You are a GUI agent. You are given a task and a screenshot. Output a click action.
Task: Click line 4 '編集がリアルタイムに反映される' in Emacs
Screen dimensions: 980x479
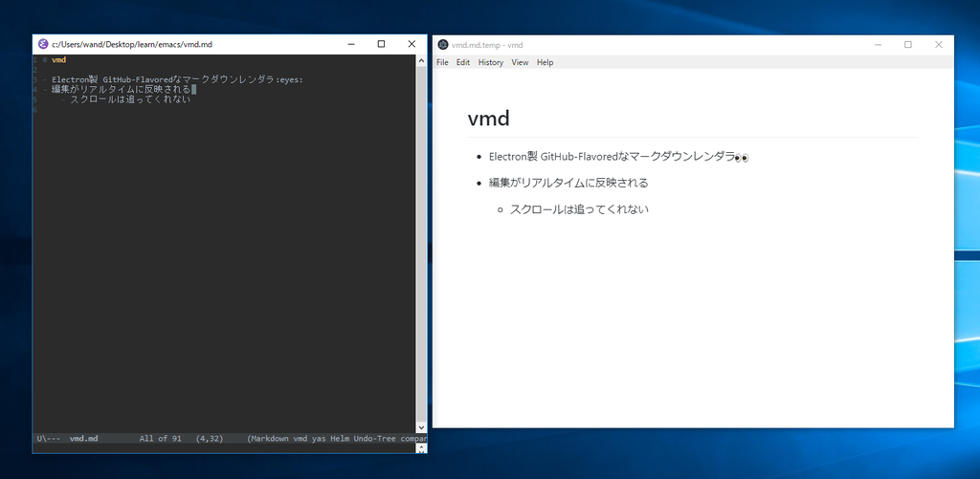click(x=122, y=89)
